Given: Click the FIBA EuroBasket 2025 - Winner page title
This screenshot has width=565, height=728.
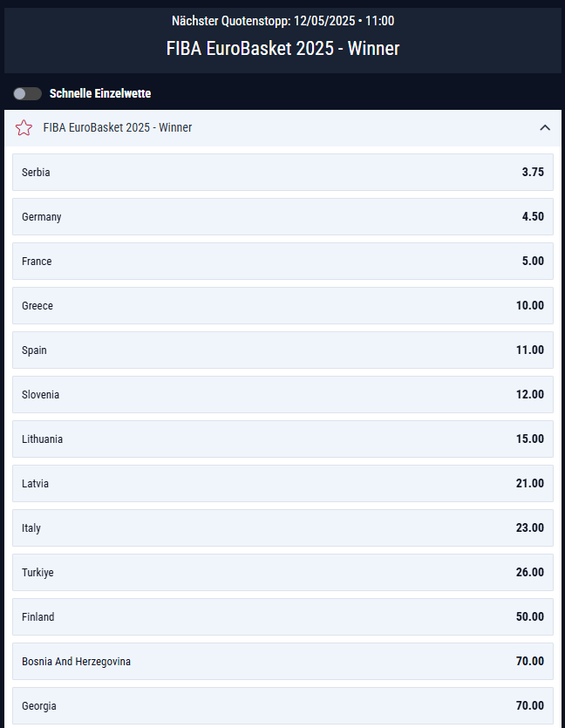Looking at the screenshot, I should point(282,48).
